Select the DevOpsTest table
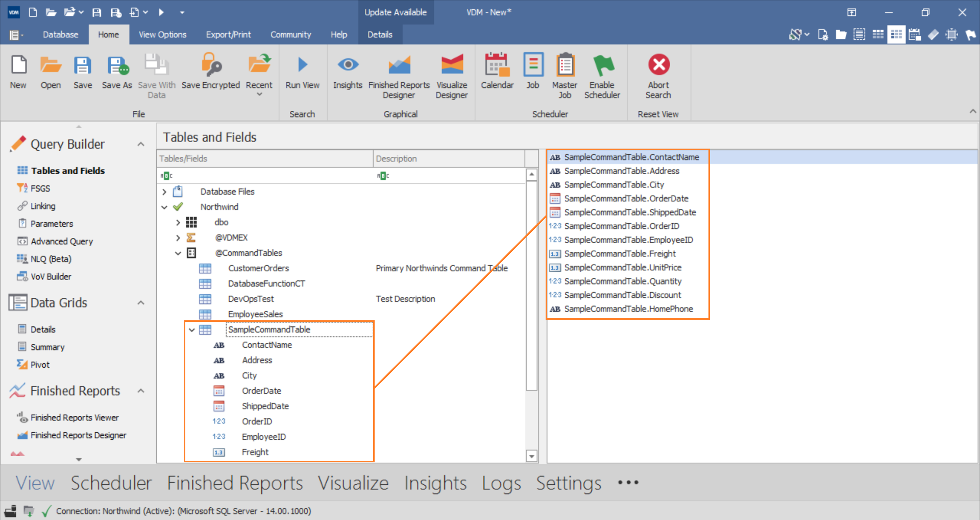Viewport: 980px width, 520px height. [x=251, y=299]
